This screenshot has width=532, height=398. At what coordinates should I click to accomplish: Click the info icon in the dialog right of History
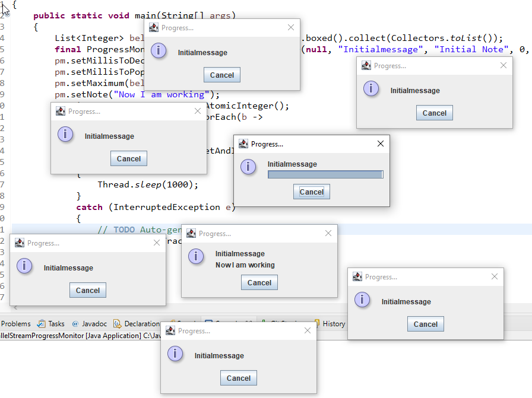click(362, 300)
